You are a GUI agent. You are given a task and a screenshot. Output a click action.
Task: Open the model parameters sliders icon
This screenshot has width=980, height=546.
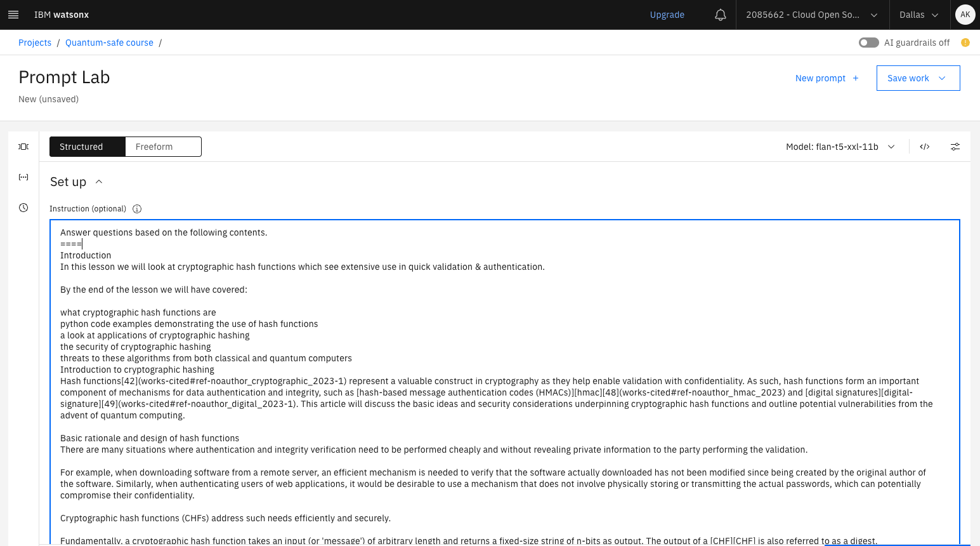pyautogui.click(x=955, y=147)
